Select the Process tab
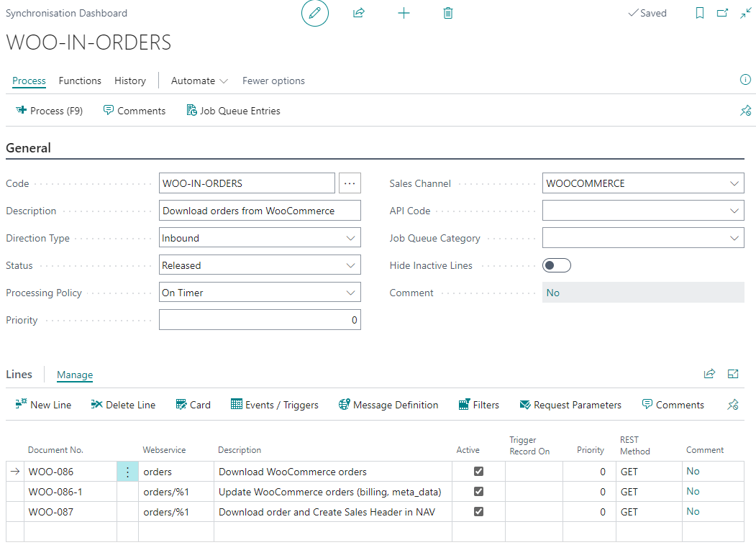Screen dimensions: 756x550 coord(29,81)
